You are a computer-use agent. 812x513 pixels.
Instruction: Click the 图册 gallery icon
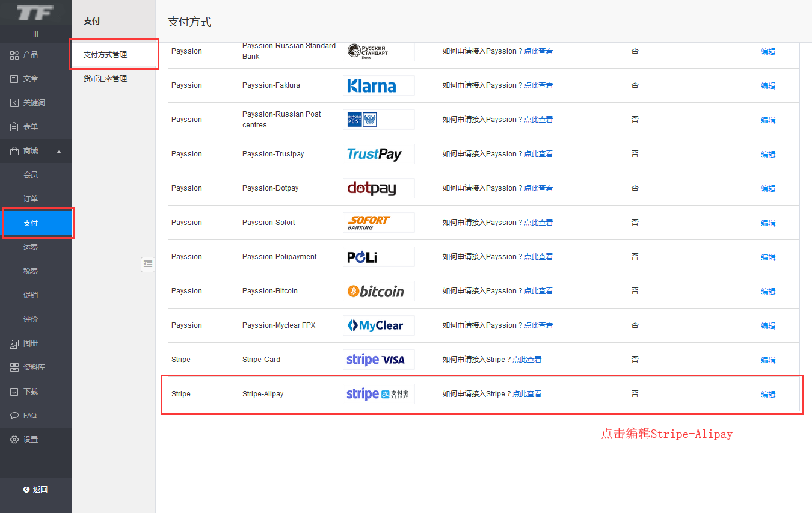pos(14,343)
